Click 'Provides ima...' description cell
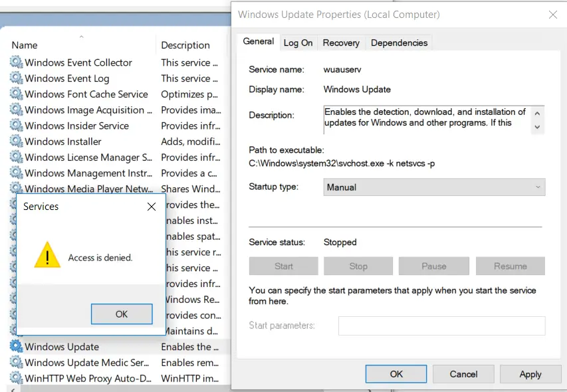Screen dimensions: 567x392 191,110
